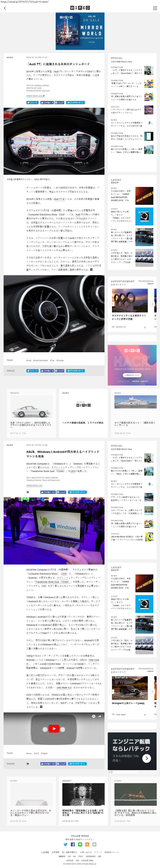This screenshot has width=160, height=868.
Task: Click the round arrow on the engineer job ad
Action: tap(146, 758)
